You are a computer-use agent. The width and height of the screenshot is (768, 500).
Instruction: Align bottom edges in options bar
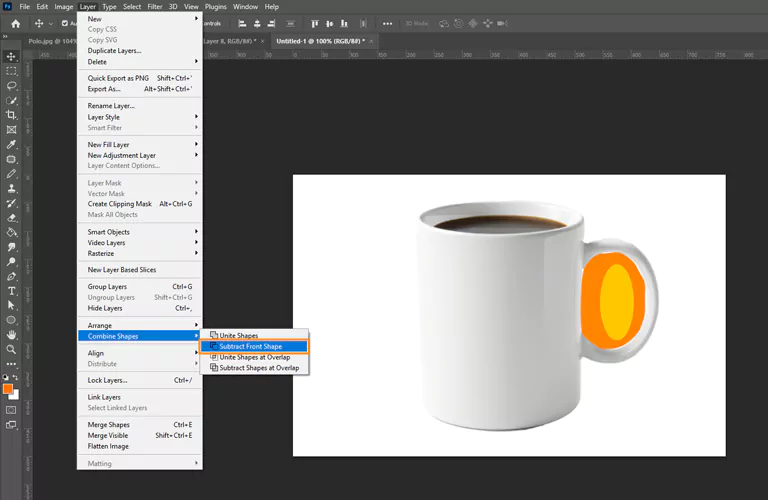(344, 24)
